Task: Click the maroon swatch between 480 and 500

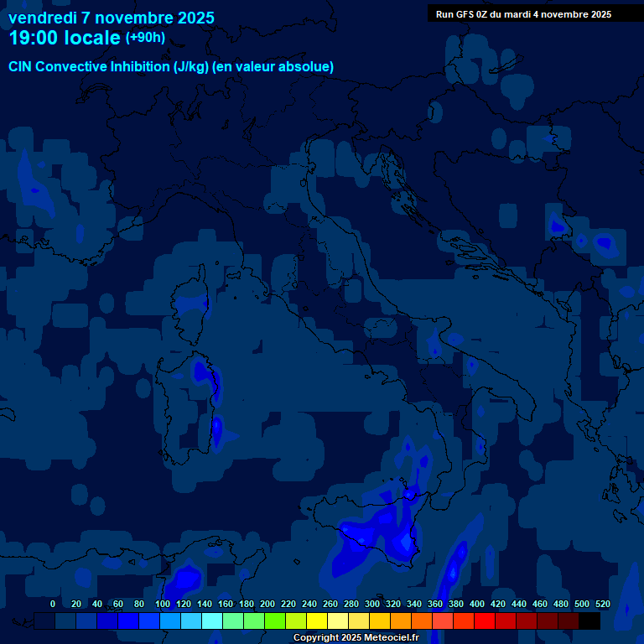Action: pos(568,621)
